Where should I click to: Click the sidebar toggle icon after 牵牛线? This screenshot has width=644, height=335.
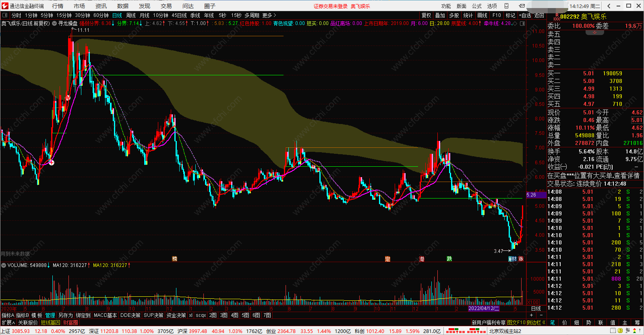pyautogui.click(x=522, y=23)
